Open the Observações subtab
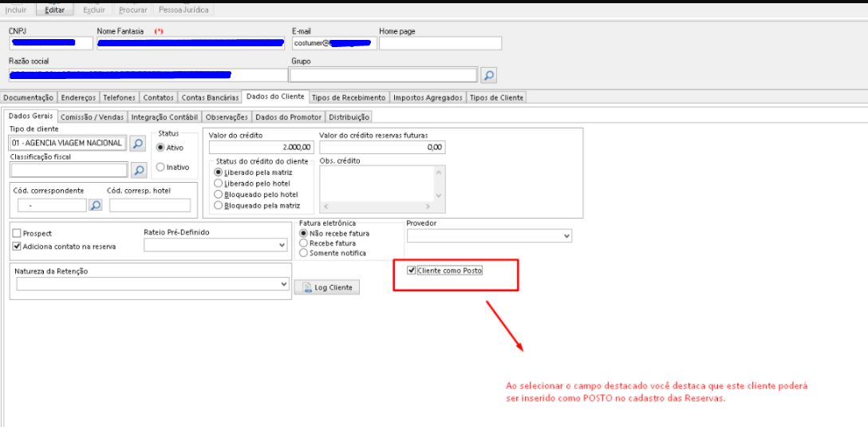 coord(227,117)
